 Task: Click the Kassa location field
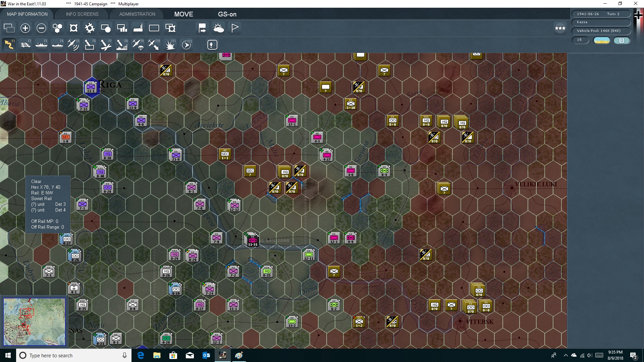click(x=601, y=22)
